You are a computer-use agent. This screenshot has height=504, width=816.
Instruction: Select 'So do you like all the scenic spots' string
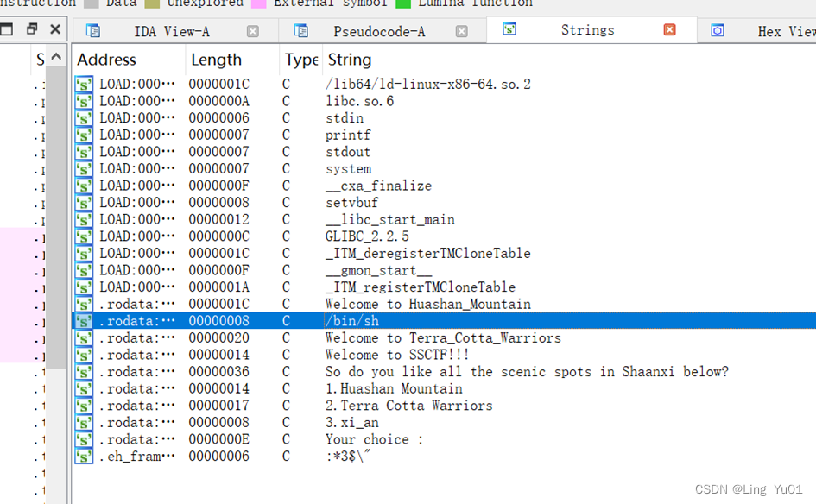point(528,372)
